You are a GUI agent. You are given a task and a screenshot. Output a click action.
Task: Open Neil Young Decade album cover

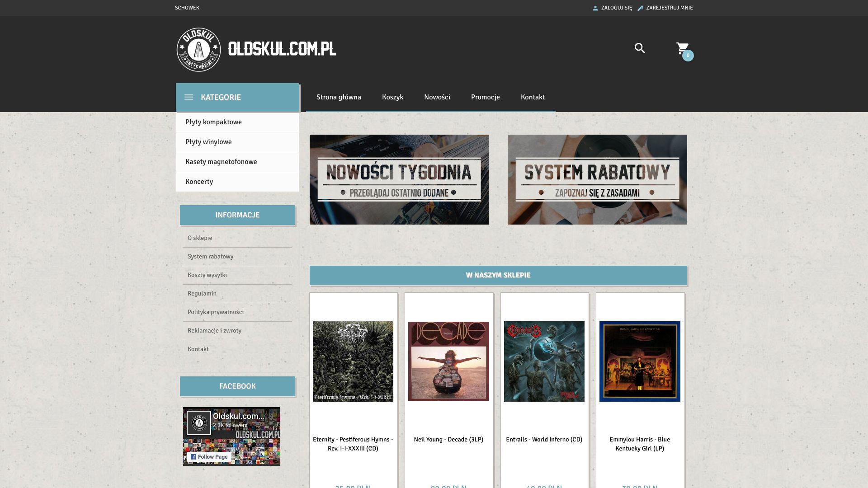tap(448, 361)
